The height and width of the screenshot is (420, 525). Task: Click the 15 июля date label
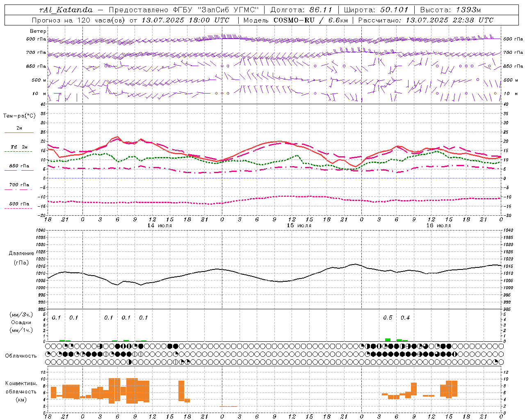299,226
